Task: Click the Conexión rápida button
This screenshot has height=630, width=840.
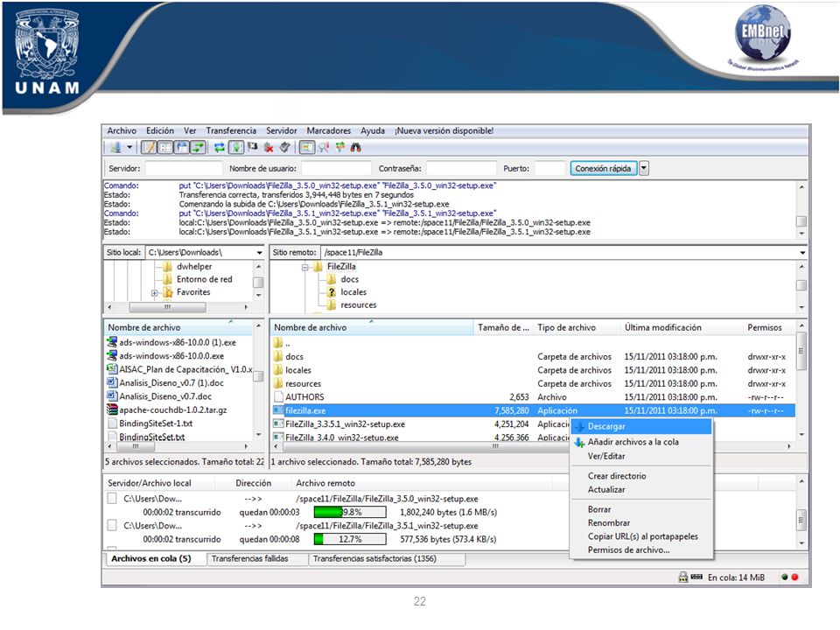Action: [x=603, y=168]
